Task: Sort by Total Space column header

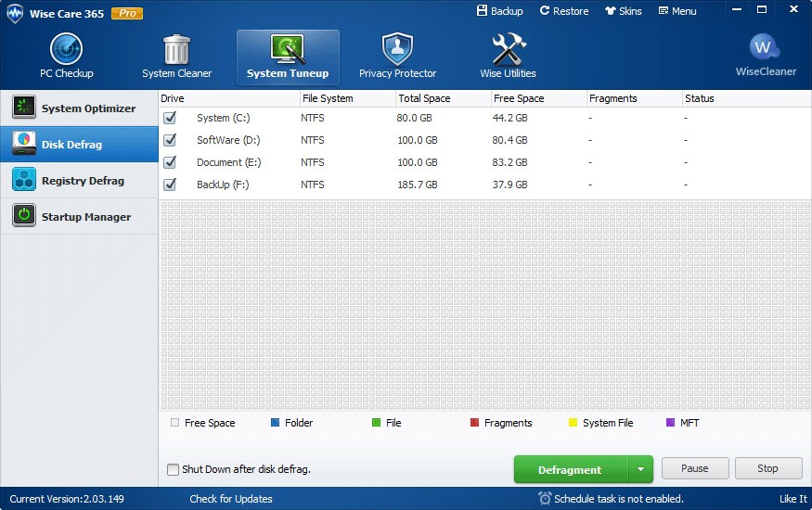Action: tap(444, 98)
